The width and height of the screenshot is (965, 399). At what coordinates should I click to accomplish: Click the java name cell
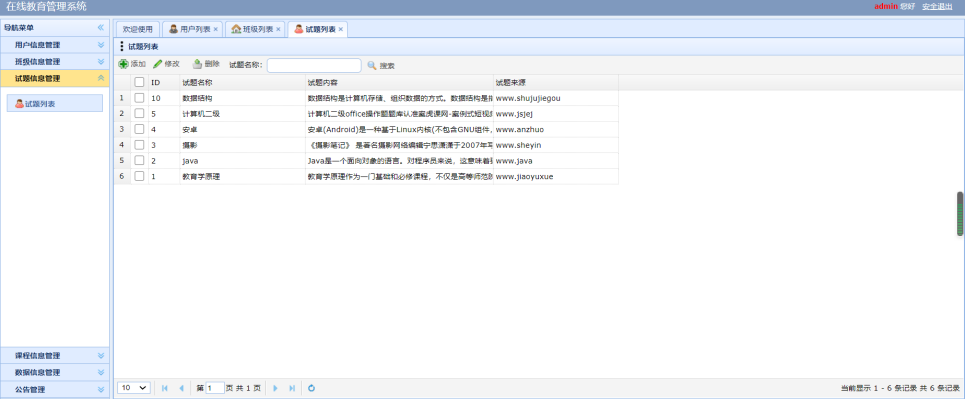click(x=242, y=161)
